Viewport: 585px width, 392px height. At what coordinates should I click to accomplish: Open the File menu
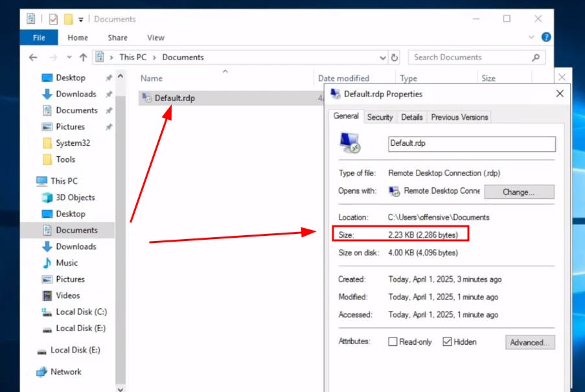point(39,38)
